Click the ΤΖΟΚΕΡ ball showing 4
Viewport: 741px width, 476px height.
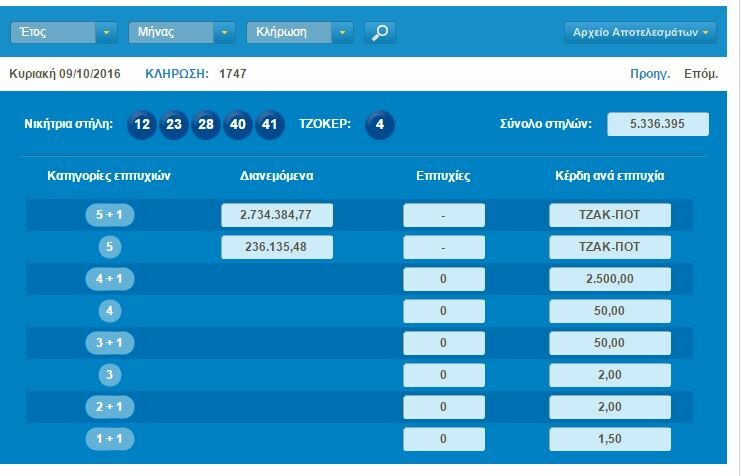click(380, 124)
